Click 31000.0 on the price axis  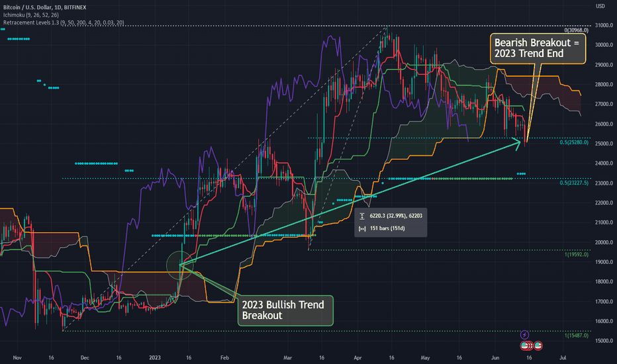604,25
